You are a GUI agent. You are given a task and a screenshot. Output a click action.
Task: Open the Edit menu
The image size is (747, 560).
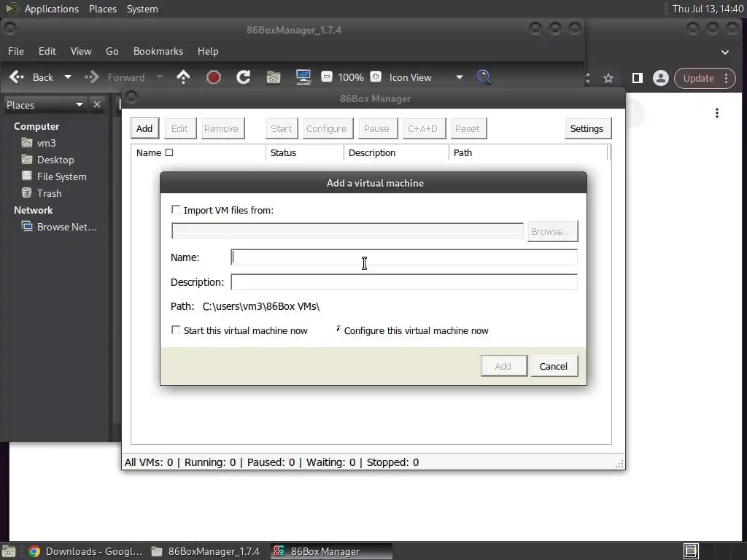point(47,51)
